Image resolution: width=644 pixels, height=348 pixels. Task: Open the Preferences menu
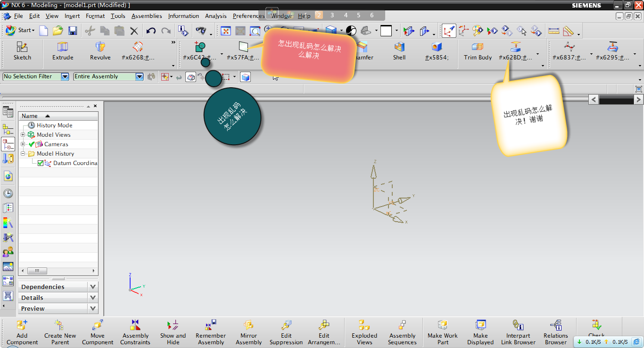coord(248,16)
